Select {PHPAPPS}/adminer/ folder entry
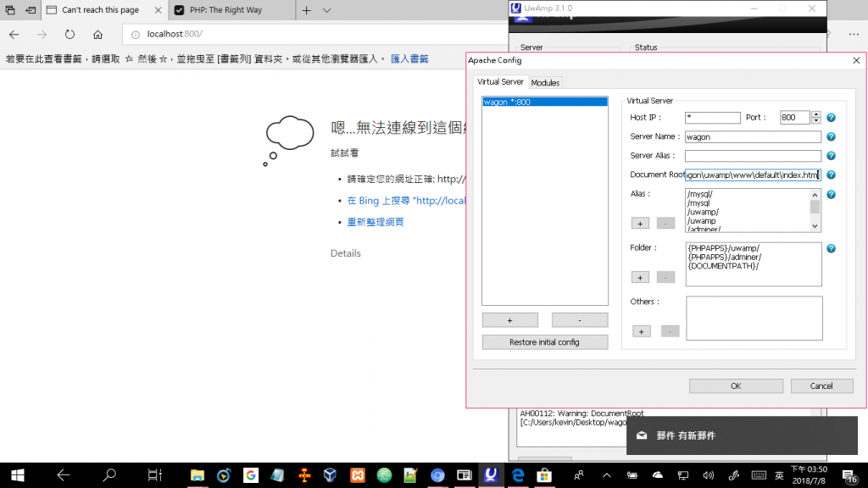 pos(725,258)
